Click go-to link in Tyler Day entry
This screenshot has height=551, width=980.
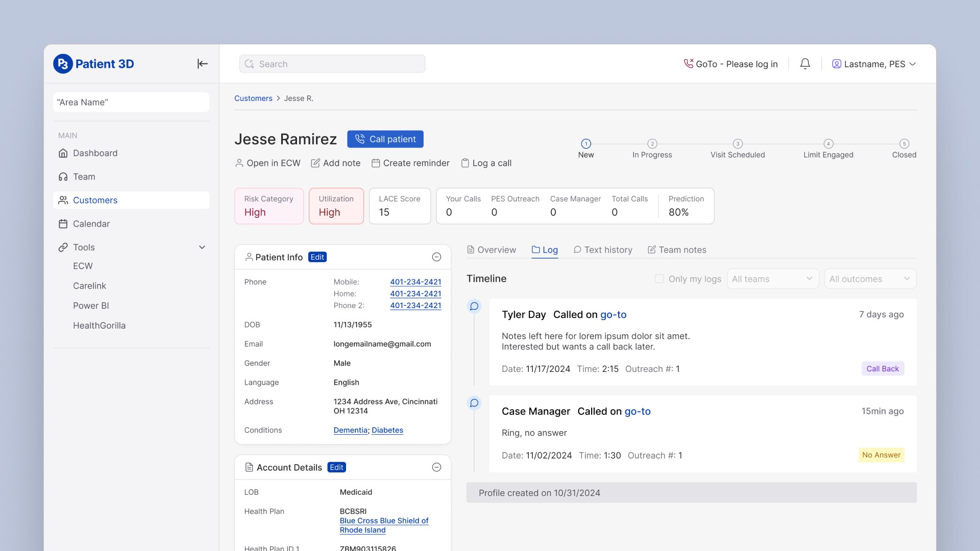[x=613, y=315]
